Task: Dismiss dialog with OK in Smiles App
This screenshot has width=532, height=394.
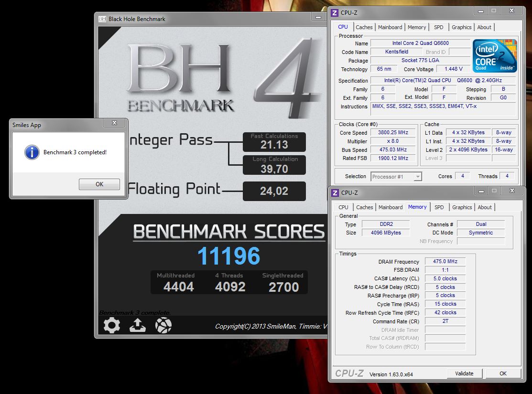Action: click(x=99, y=184)
